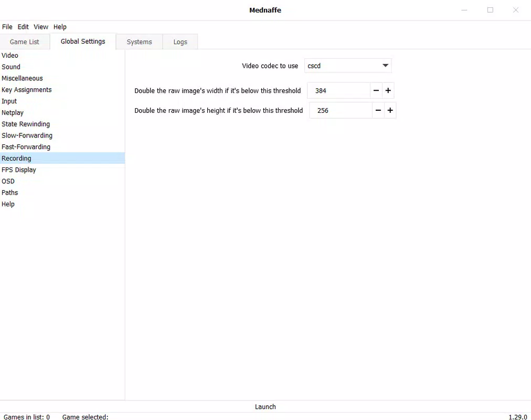Viewport: 531px width, 420px height.
Task: Open Key Assignments settings
Action: tap(62, 90)
